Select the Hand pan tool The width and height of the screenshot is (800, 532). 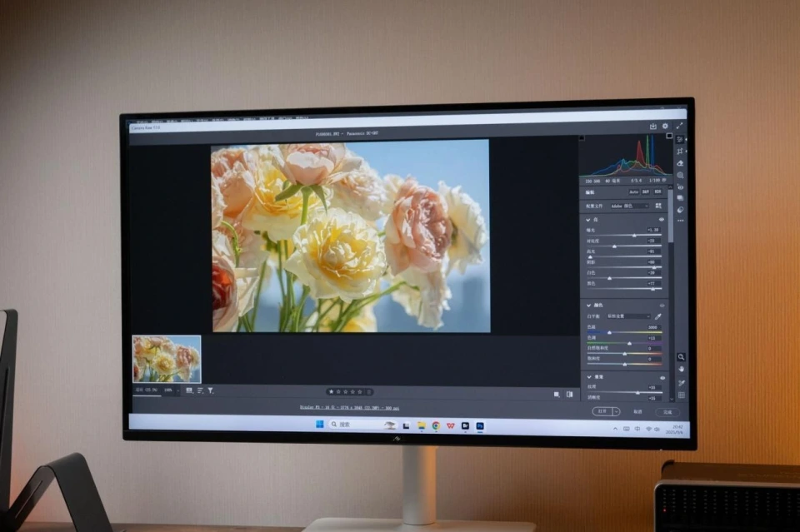click(x=681, y=369)
